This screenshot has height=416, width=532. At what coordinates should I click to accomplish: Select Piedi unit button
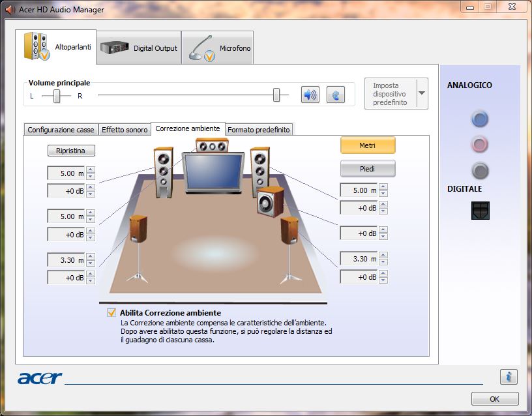[368, 169]
